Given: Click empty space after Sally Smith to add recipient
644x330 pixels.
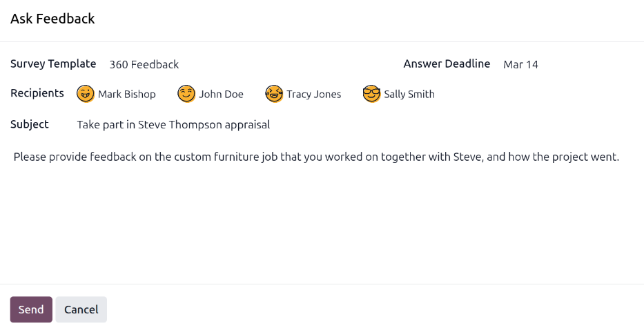Looking at the screenshot, I should pos(525,94).
